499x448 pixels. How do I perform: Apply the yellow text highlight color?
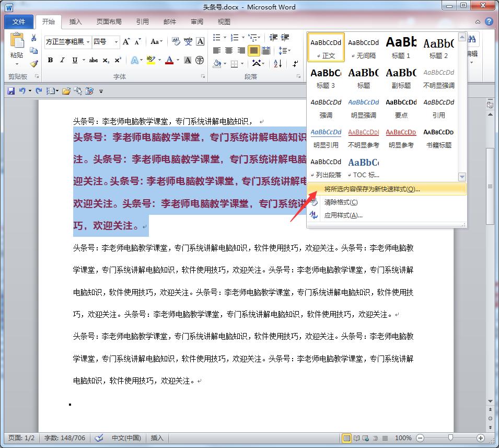[152, 61]
